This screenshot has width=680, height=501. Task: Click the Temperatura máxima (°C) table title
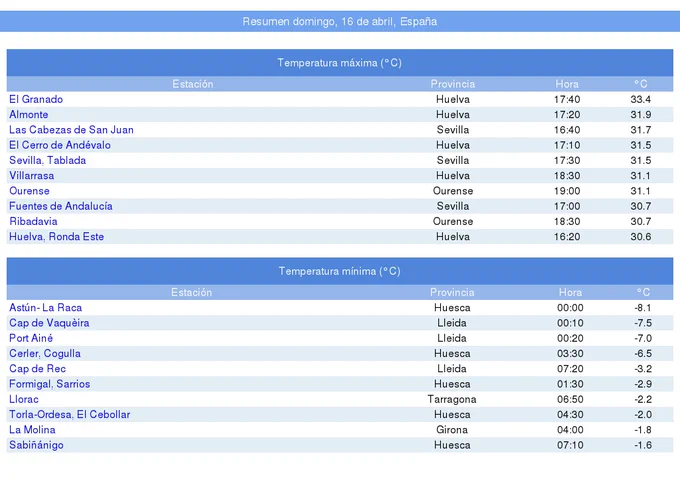[340, 62]
